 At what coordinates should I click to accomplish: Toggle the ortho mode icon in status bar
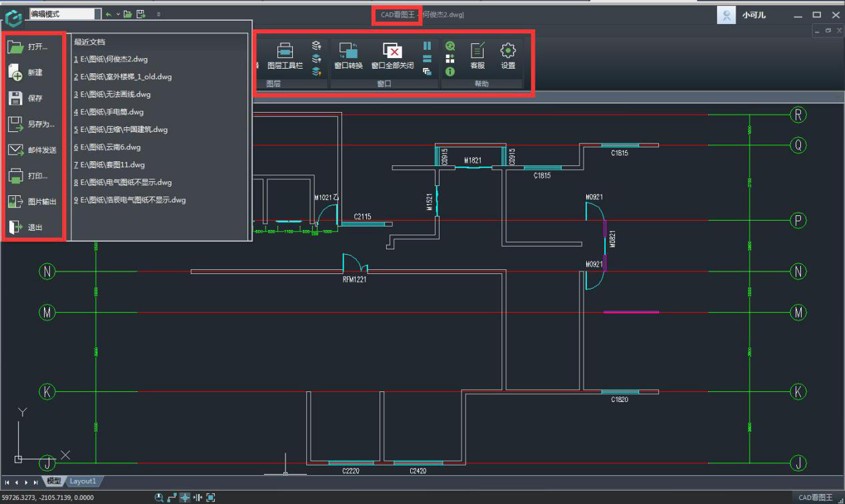172,497
